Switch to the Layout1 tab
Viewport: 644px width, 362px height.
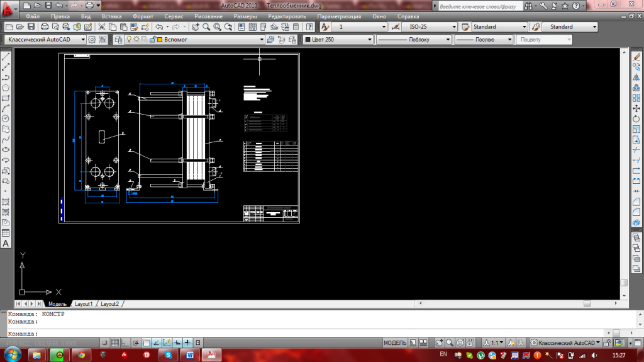pos(84,304)
